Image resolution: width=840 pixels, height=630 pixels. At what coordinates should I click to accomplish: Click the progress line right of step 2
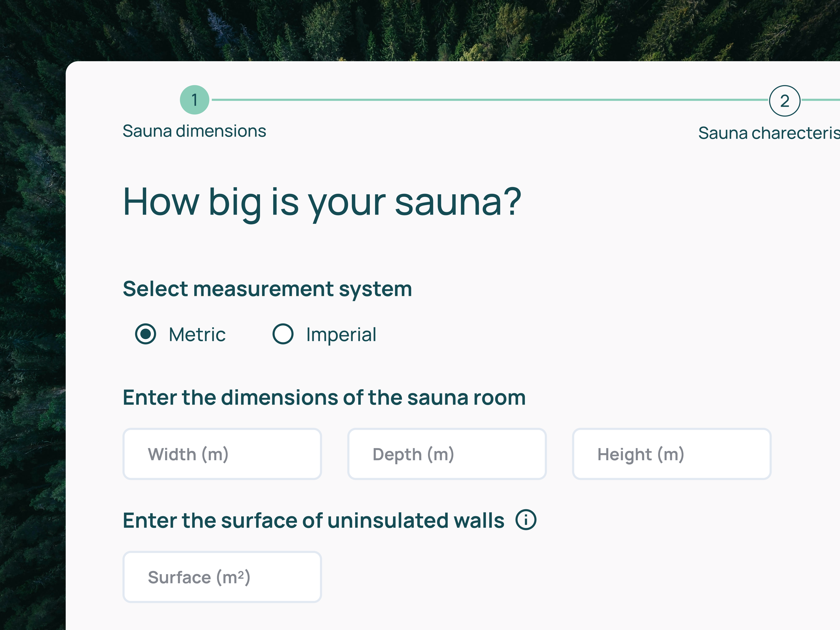(x=820, y=100)
